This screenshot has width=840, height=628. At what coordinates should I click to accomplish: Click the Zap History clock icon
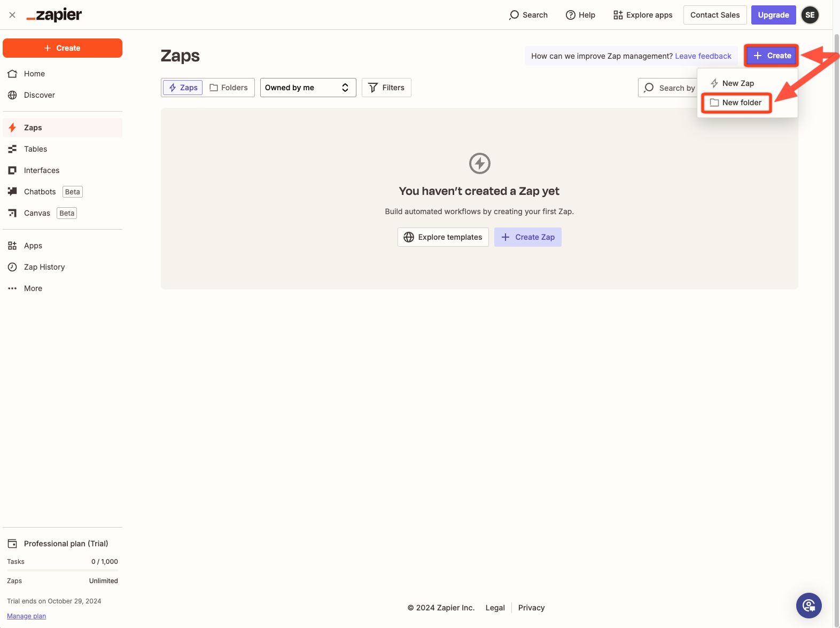pyautogui.click(x=12, y=267)
